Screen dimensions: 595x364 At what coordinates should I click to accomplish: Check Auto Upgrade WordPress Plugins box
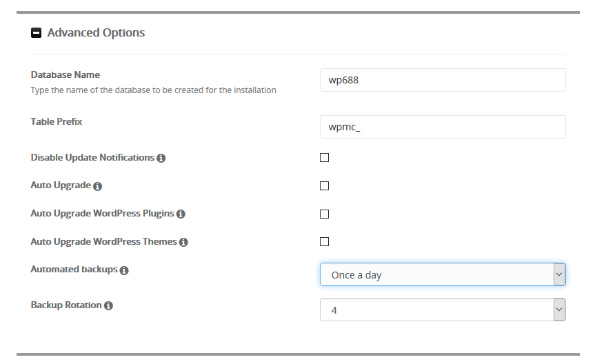[325, 214]
